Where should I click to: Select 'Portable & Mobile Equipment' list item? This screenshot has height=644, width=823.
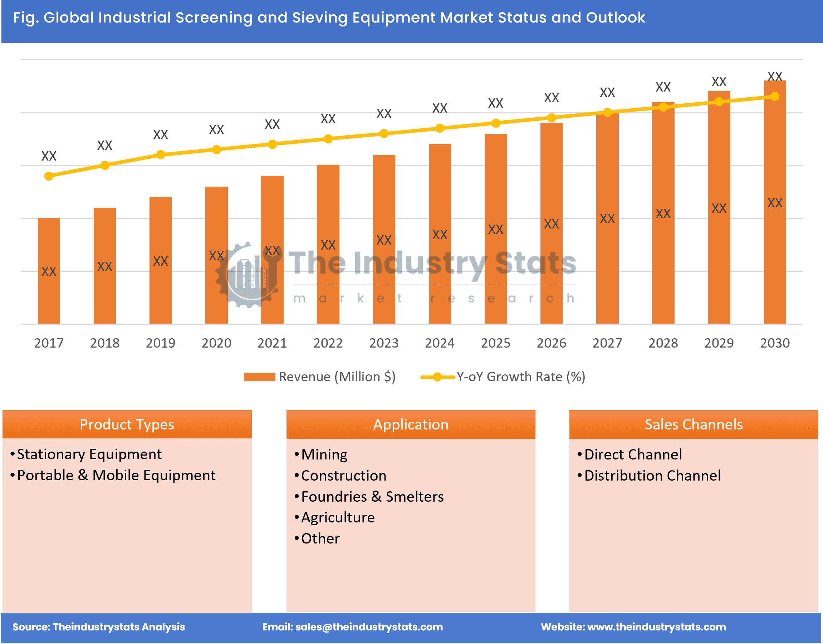point(116,476)
